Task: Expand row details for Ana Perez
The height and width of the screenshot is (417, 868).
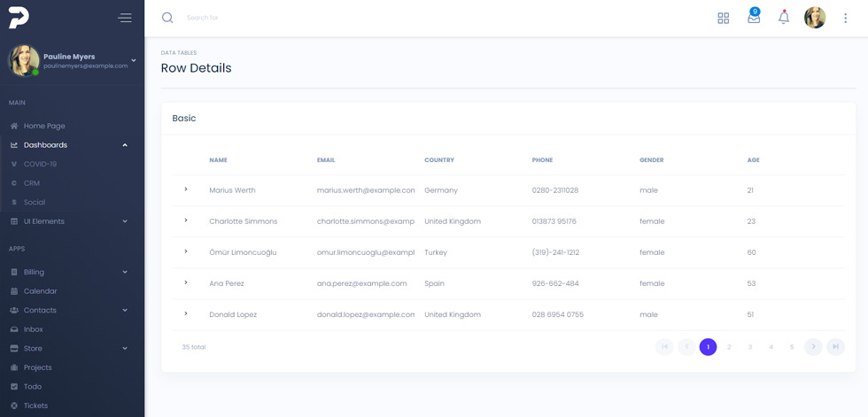Action: point(186,282)
